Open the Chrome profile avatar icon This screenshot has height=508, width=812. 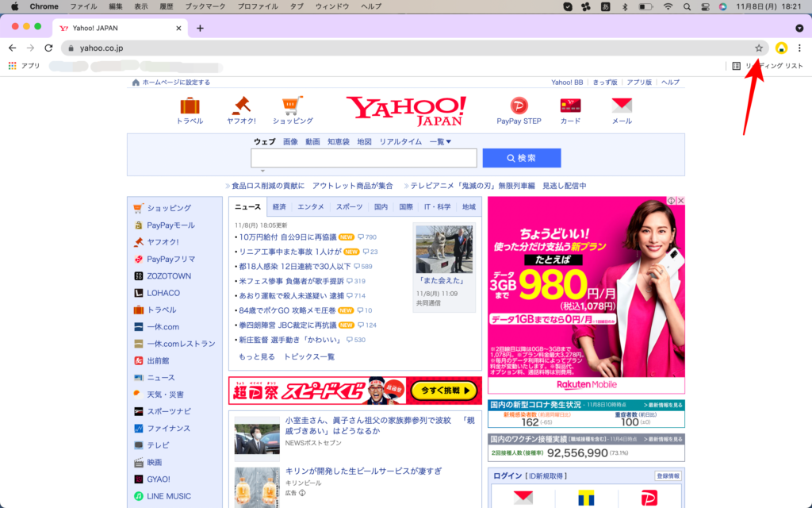pyautogui.click(x=781, y=48)
